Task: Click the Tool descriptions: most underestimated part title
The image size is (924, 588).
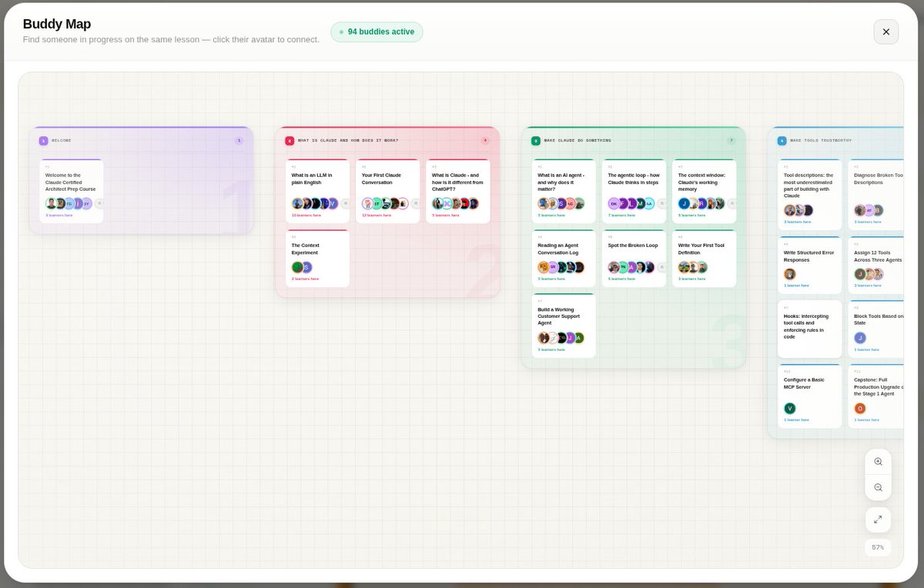Action: (808, 185)
